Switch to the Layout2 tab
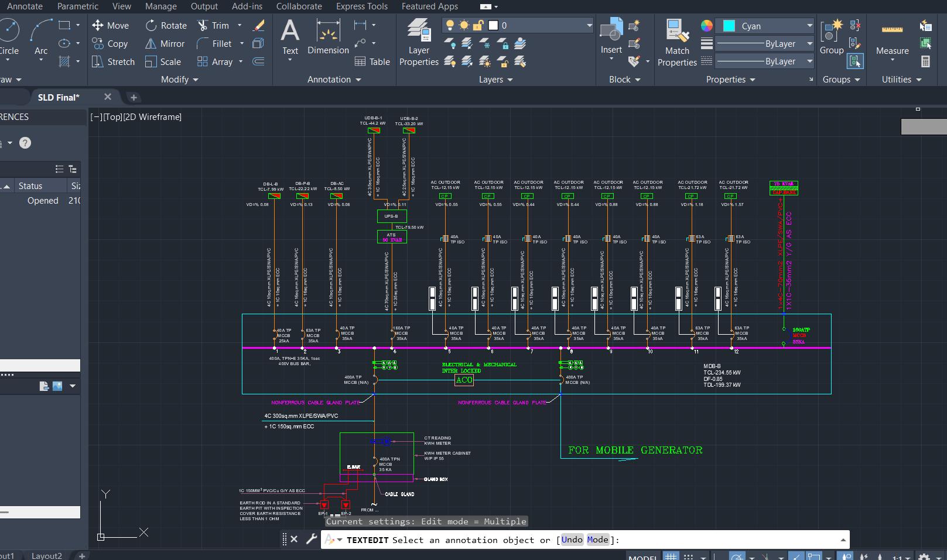This screenshot has height=560, width=947. tap(47, 555)
